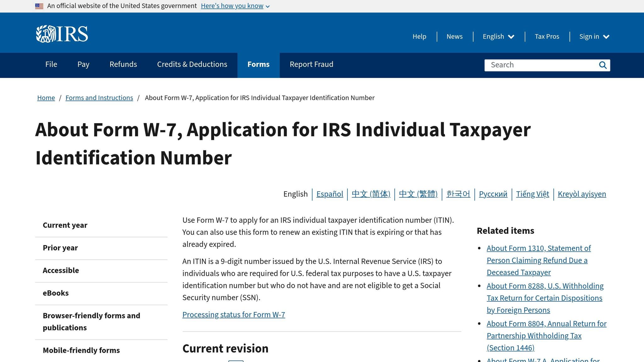Switch page to Русский

click(493, 194)
